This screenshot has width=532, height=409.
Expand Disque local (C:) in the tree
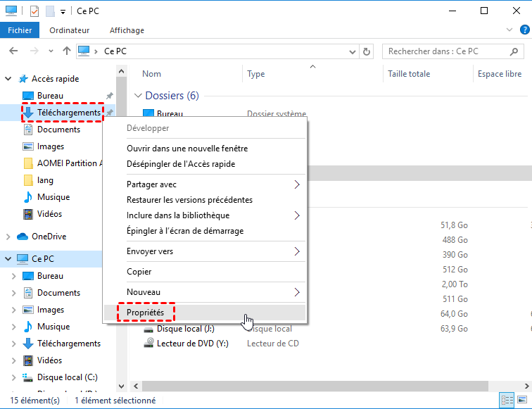pos(13,377)
